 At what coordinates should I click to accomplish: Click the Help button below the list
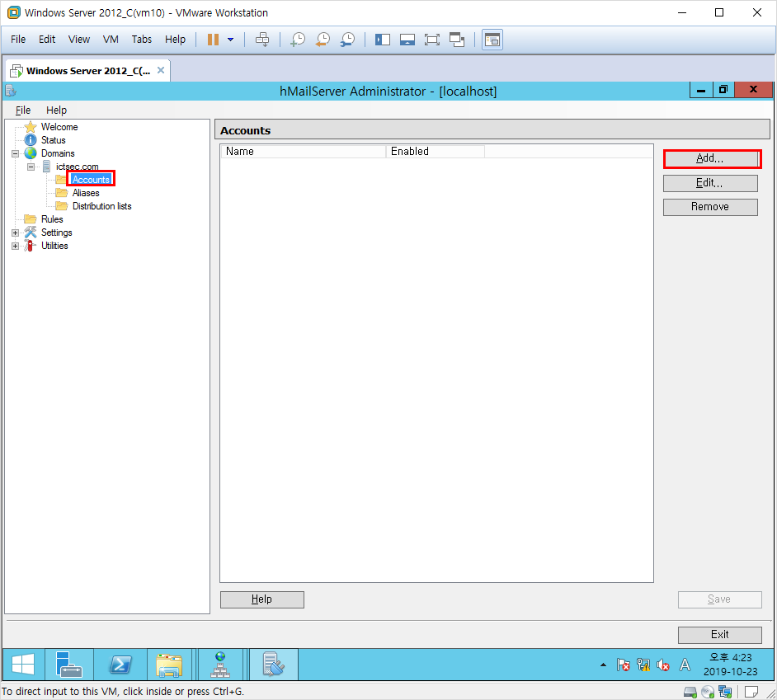click(x=261, y=599)
